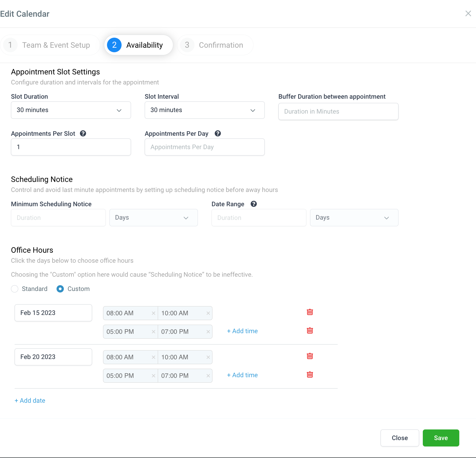Image resolution: width=476 pixels, height=458 pixels.
Task: Edit the Appointments Per Slot field
Action: 71,147
